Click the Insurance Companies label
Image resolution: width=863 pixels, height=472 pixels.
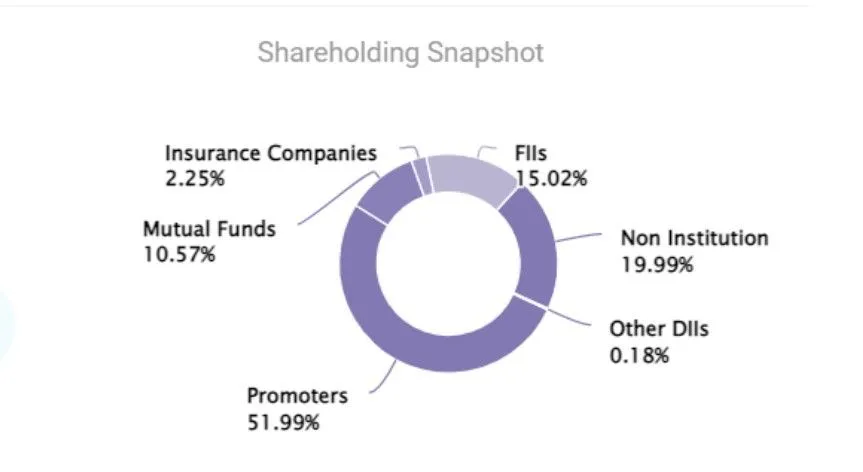click(270, 154)
